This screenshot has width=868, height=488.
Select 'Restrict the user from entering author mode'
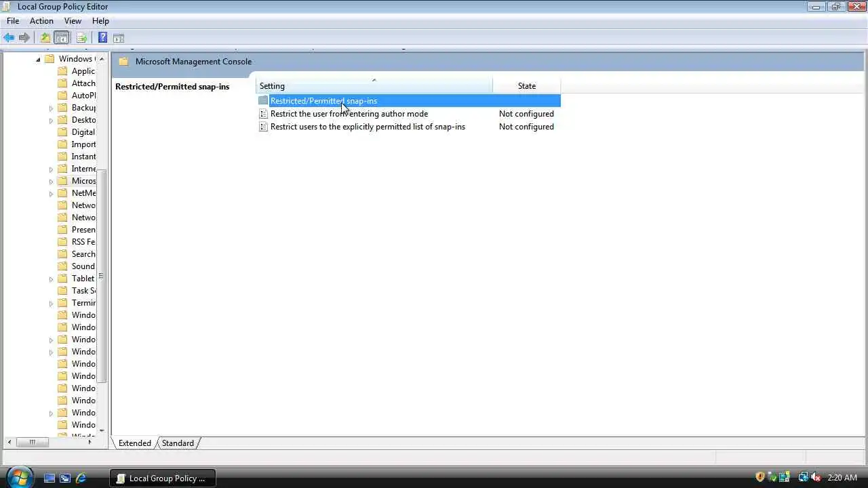(409, 114)
